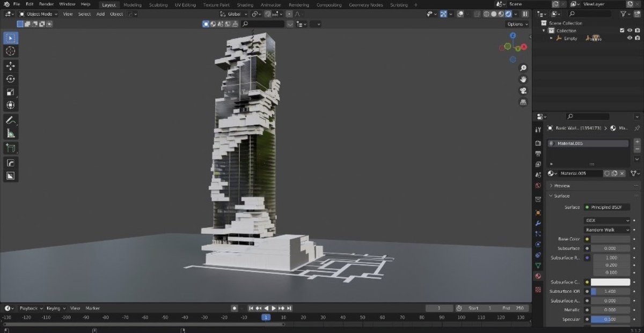Click the Base Color field

click(x=610, y=239)
